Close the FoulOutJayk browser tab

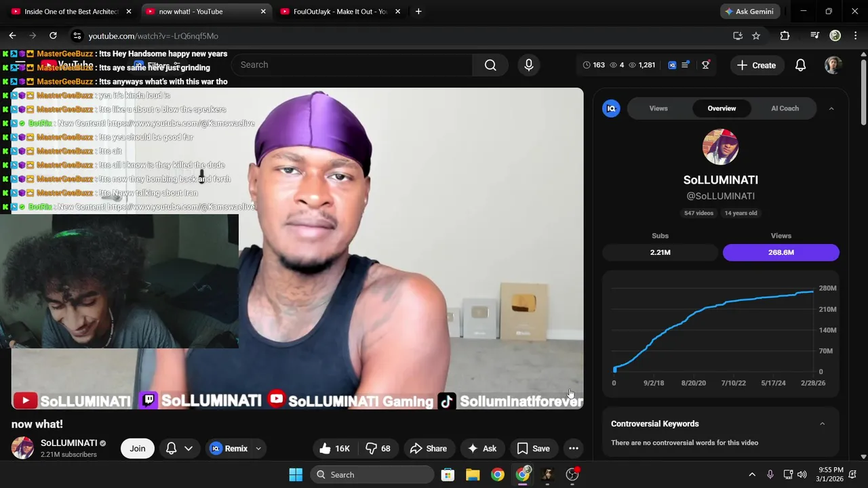[x=397, y=12]
